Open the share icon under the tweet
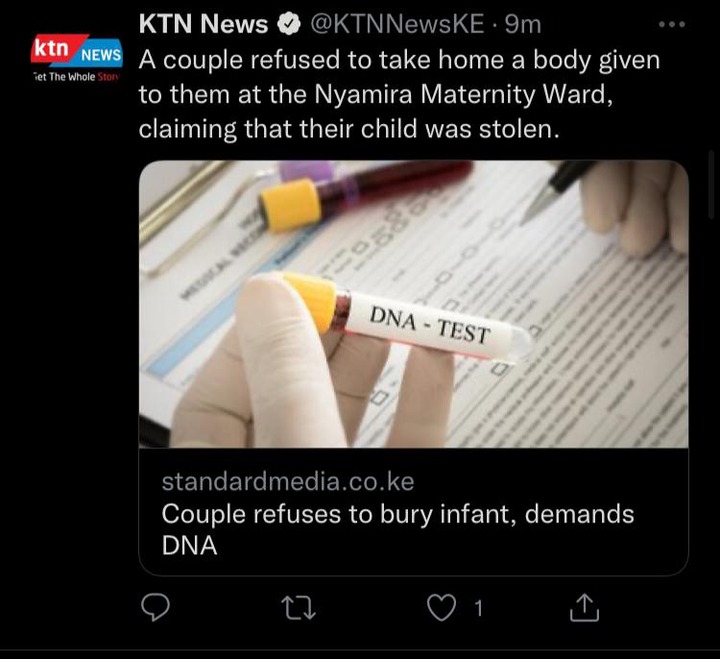The height and width of the screenshot is (659, 720). click(x=585, y=608)
